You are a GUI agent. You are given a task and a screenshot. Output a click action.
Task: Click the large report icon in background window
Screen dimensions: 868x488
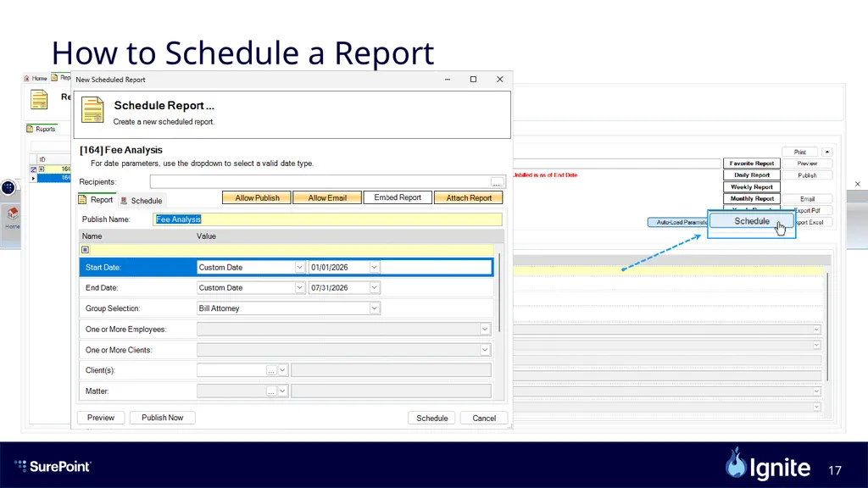click(39, 100)
